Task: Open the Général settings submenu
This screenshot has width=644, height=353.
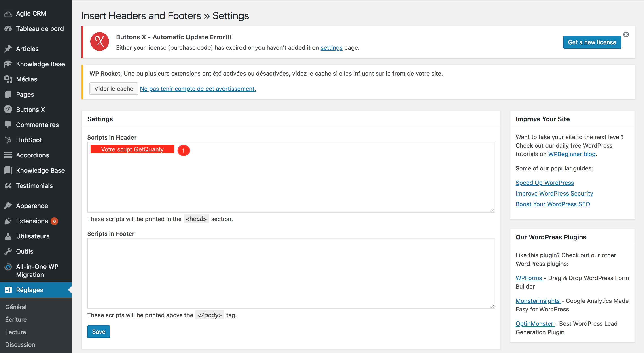Action: [x=16, y=307]
